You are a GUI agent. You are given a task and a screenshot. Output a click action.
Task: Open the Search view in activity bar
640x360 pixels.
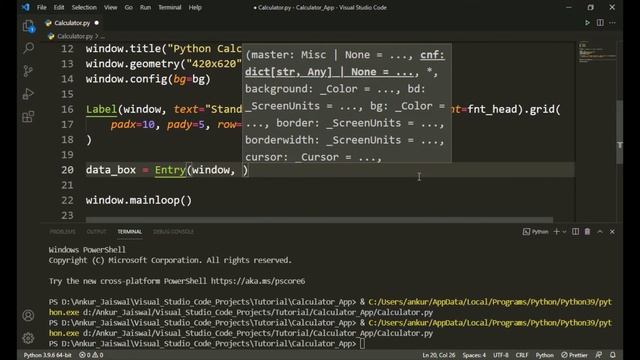(x=28, y=48)
